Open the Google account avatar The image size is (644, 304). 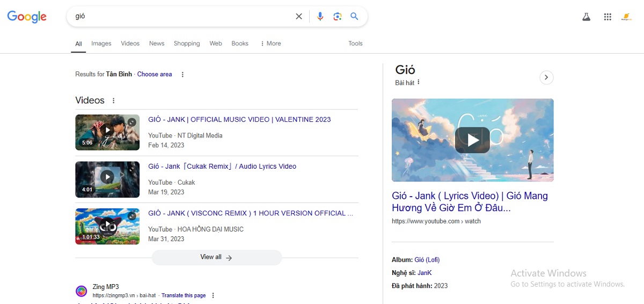point(626,17)
